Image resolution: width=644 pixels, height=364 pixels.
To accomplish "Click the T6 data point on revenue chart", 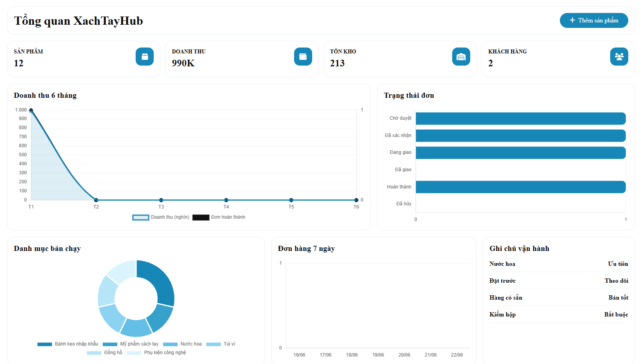I will pos(356,200).
